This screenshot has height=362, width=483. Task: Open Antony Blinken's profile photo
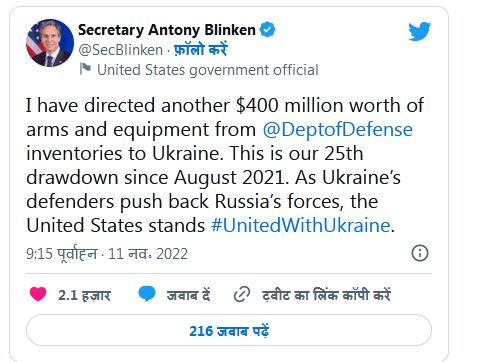50,43
